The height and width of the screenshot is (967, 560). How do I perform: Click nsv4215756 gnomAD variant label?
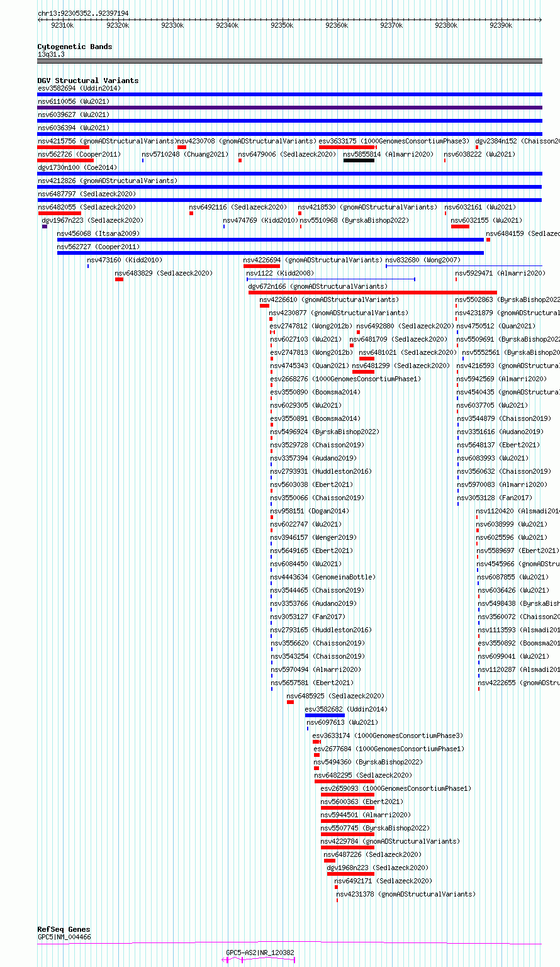[108, 141]
